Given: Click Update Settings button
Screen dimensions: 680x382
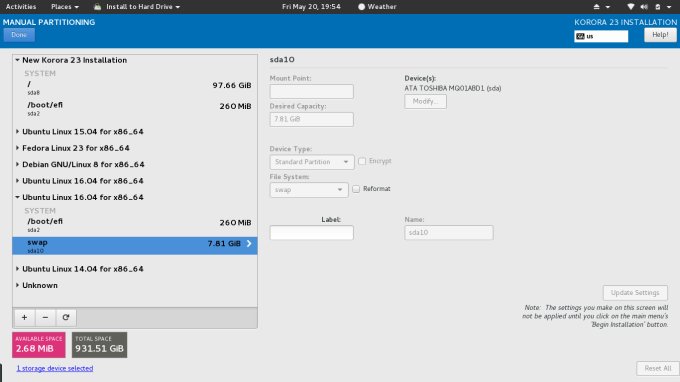Looking at the screenshot, I should [635, 293].
